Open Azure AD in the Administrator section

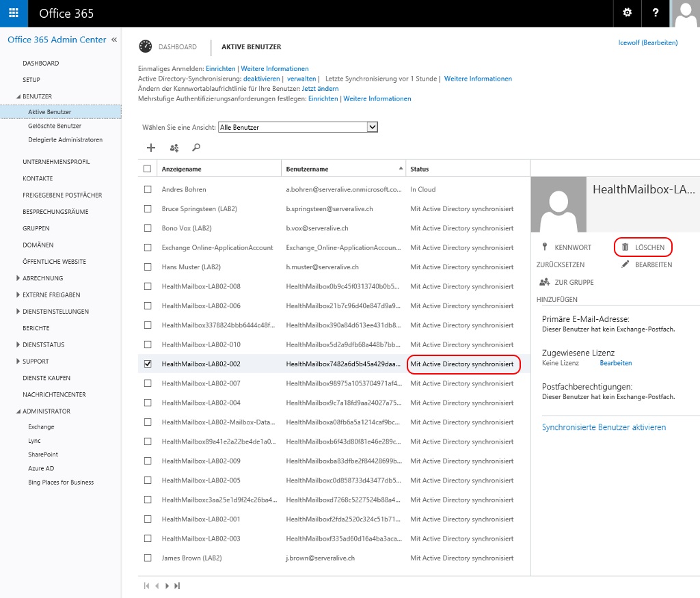(41, 469)
